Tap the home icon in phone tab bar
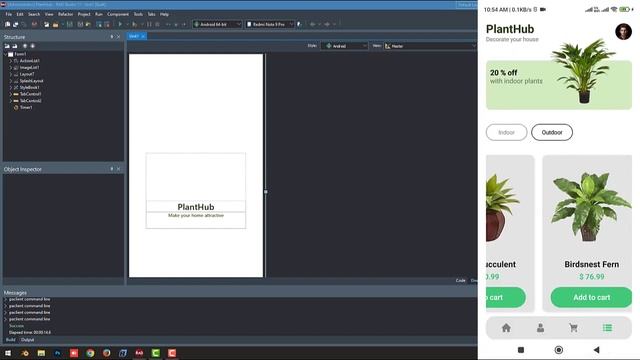Screen dimensions: 640x360 pyautogui.click(x=506, y=328)
